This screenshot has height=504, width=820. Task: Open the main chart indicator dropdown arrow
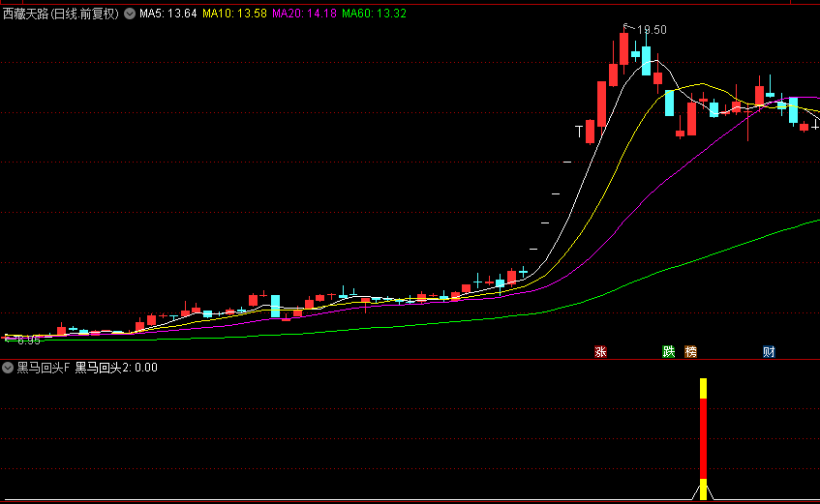coord(130,15)
